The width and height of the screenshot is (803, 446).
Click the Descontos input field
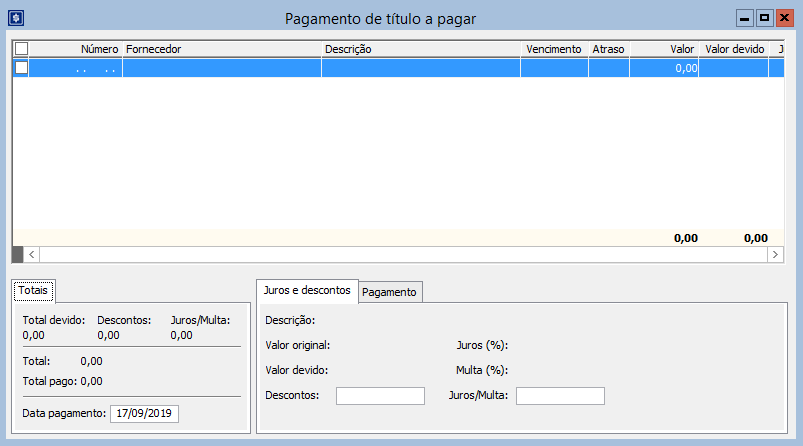point(380,396)
